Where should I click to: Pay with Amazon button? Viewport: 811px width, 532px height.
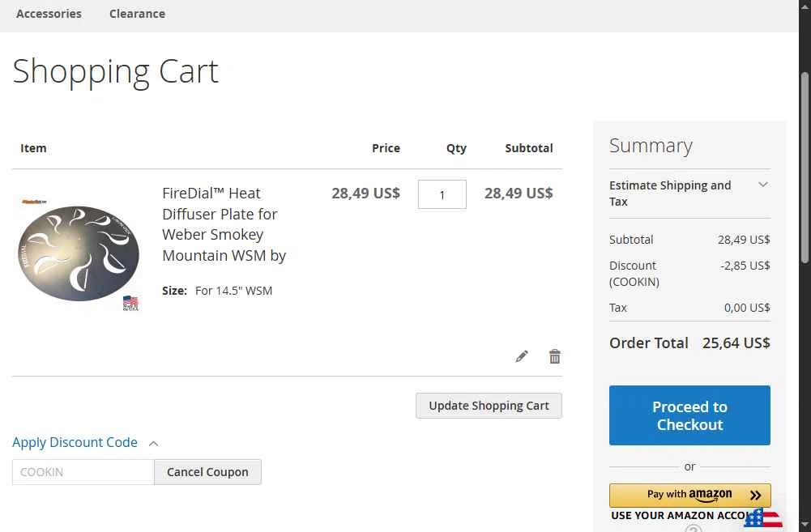tap(690, 496)
